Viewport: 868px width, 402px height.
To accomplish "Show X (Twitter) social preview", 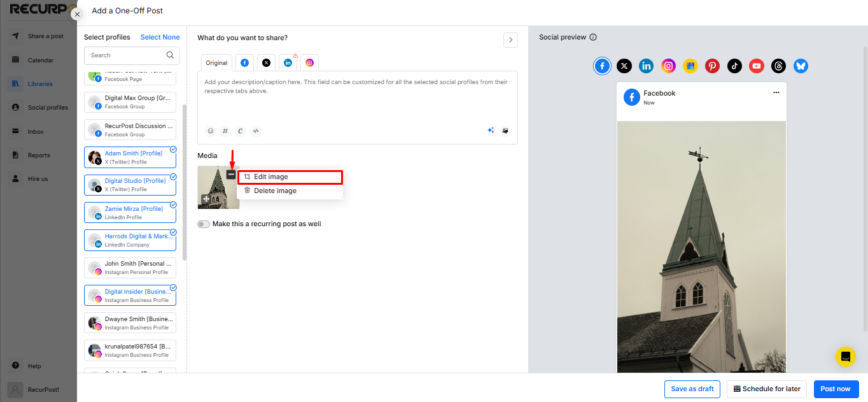I will tap(624, 66).
